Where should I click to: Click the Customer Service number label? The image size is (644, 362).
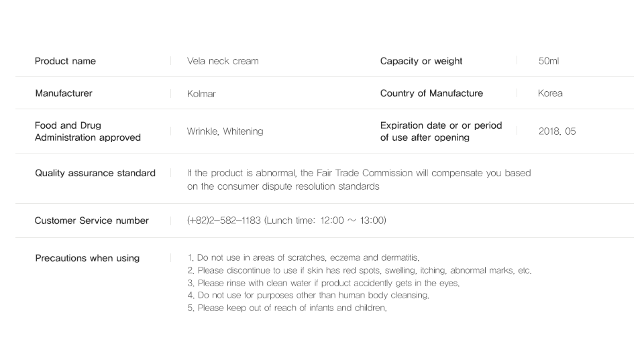(91, 221)
